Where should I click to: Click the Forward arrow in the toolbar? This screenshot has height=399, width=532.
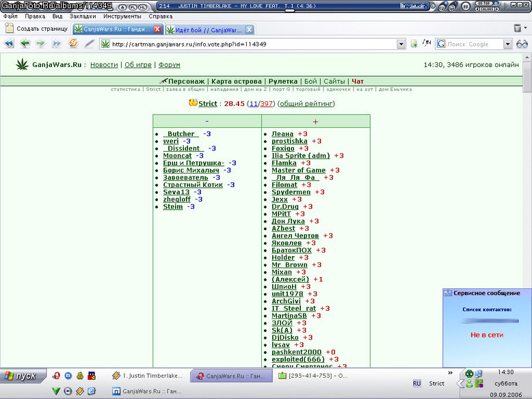tap(40, 44)
